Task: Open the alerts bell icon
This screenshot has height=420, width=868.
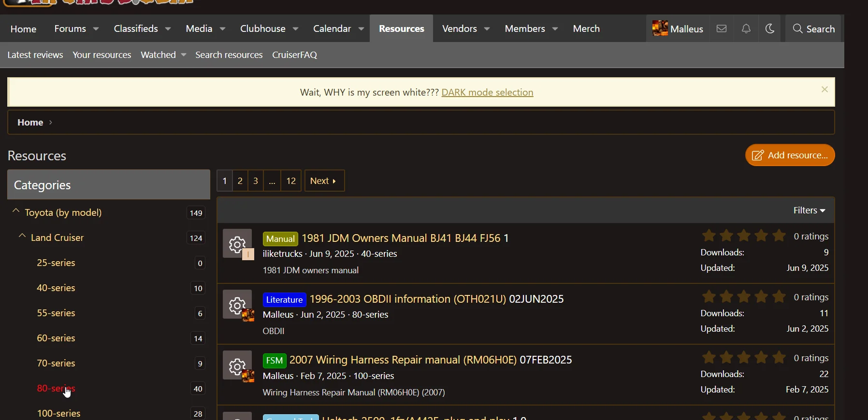Action: 746,29
